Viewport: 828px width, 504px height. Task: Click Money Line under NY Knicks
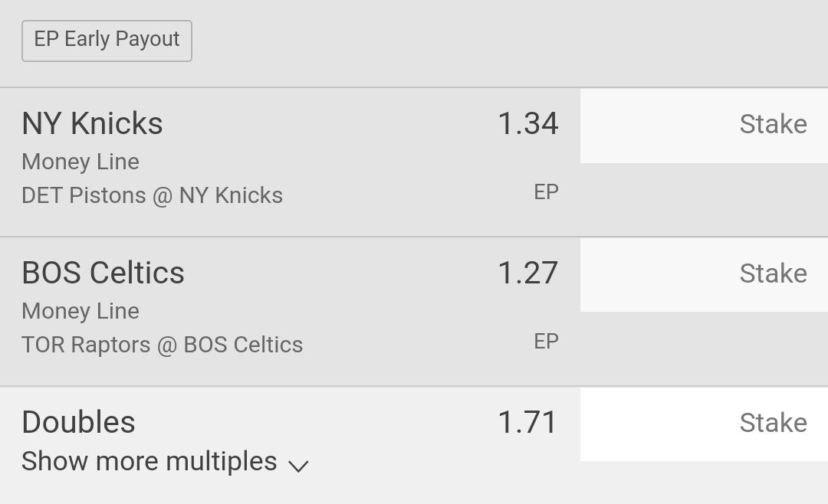pyautogui.click(x=80, y=162)
